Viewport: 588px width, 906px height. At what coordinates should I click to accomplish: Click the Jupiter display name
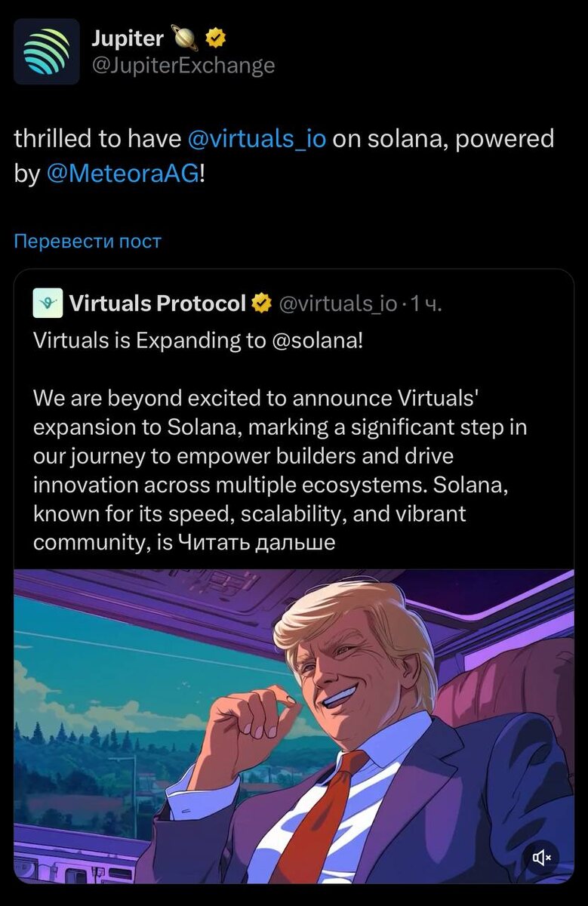[x=127, y=37]
